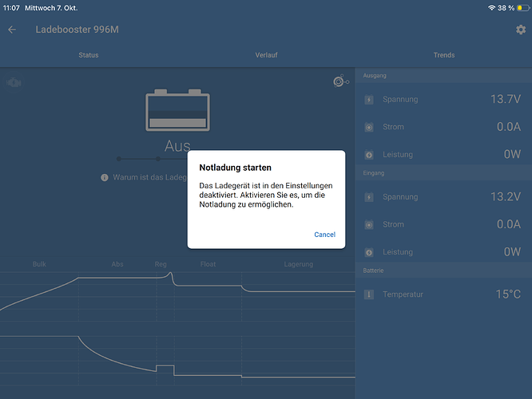Tap the Temperatur thermometer icon
The width and height of the screenshot is (532, 399).
369,294
